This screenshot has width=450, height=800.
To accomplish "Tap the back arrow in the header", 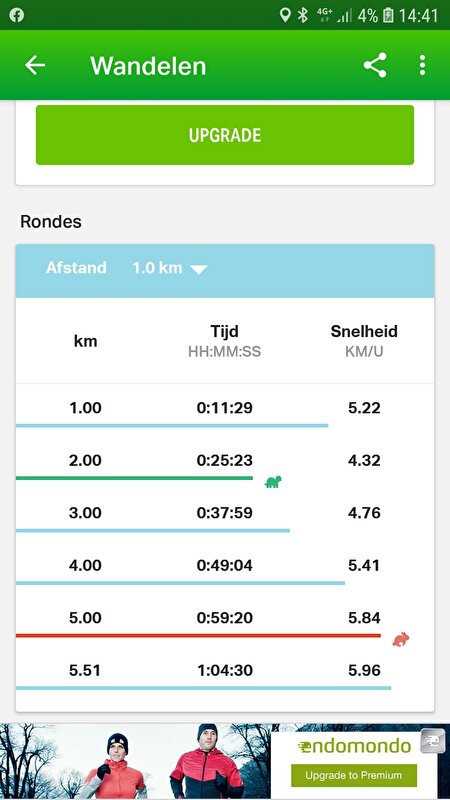I will (x=35, y=65).
